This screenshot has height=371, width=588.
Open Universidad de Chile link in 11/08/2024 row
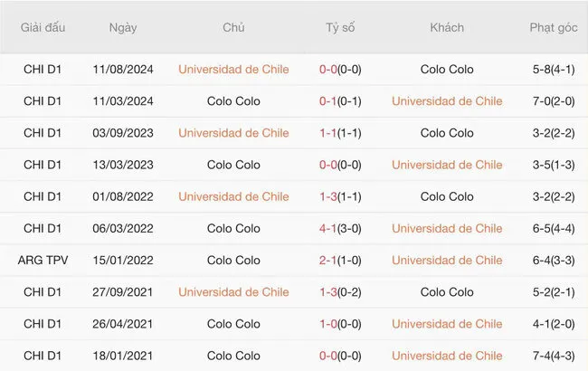coord(233,70)
